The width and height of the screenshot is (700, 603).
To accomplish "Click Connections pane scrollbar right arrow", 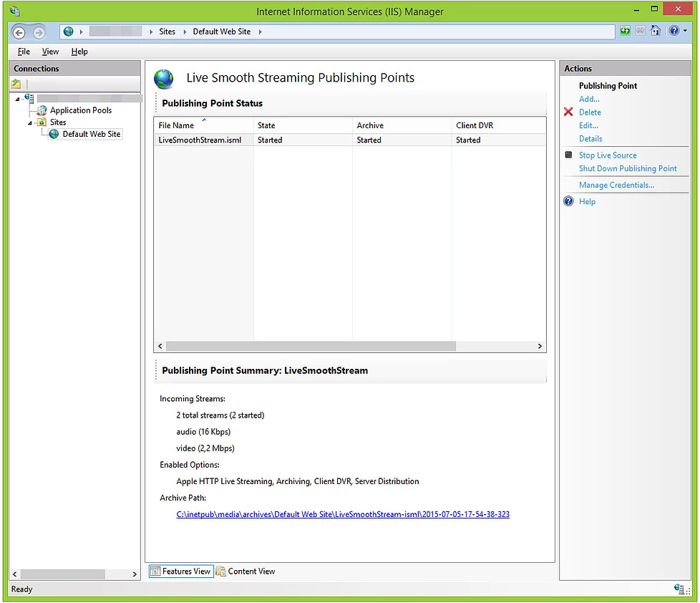I will tap(135, 574).
